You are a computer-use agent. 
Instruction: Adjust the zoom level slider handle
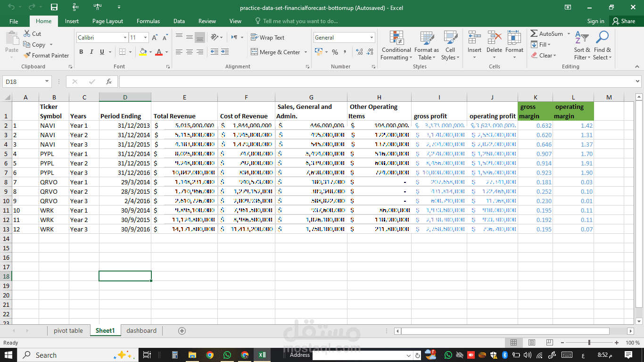coord(589,343)
